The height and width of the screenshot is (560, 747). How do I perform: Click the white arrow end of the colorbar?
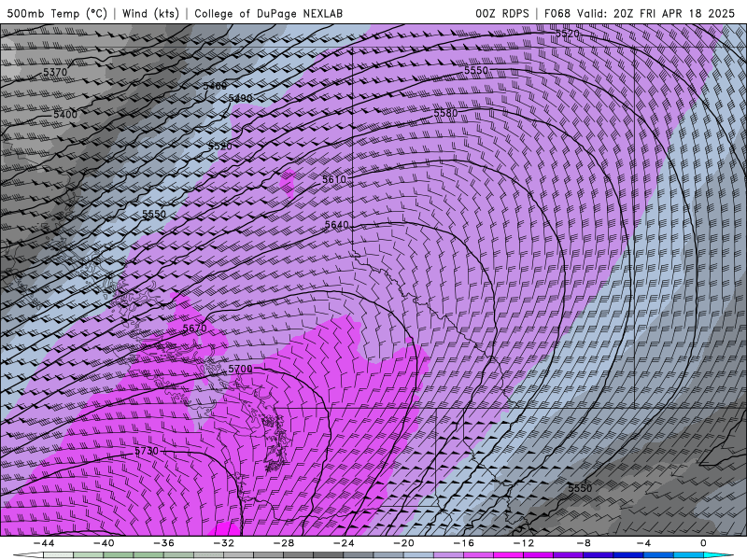coord(28,555)
